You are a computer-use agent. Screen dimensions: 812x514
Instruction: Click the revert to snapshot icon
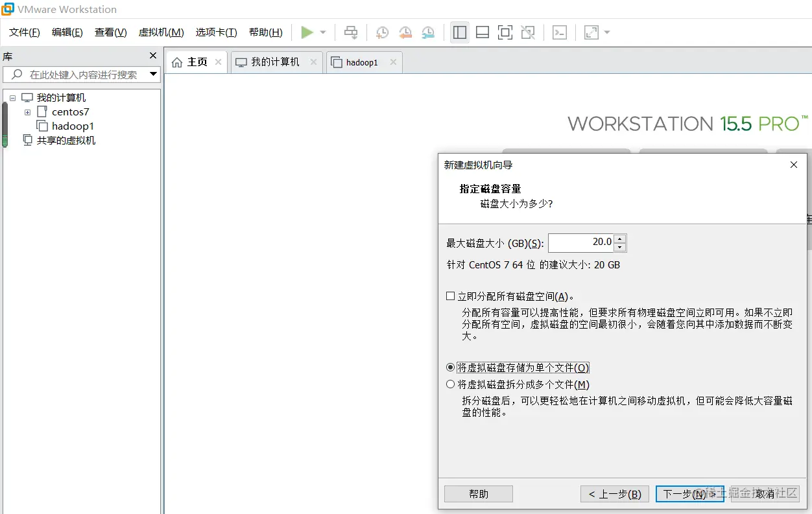(x=405, y=32)
